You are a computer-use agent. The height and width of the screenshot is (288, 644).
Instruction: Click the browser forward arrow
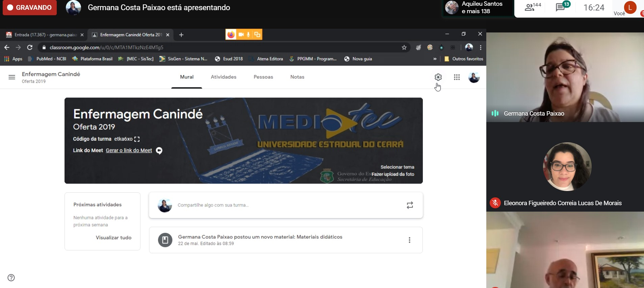pyautogui.click(x=18, y=47)
